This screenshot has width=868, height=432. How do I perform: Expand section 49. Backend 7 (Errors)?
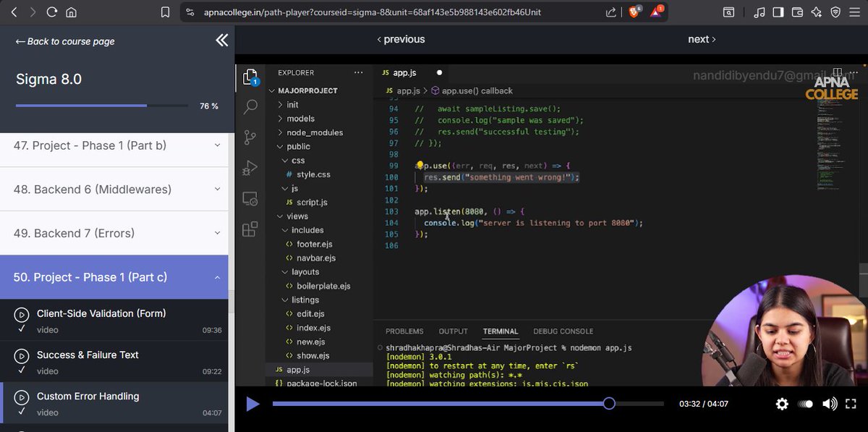tap(114, 233)
